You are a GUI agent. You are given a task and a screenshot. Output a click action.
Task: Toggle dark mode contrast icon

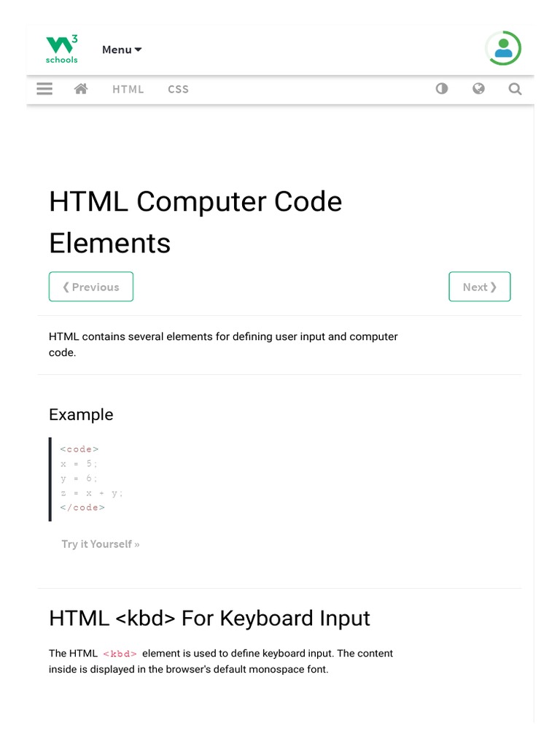pos(442,89)
